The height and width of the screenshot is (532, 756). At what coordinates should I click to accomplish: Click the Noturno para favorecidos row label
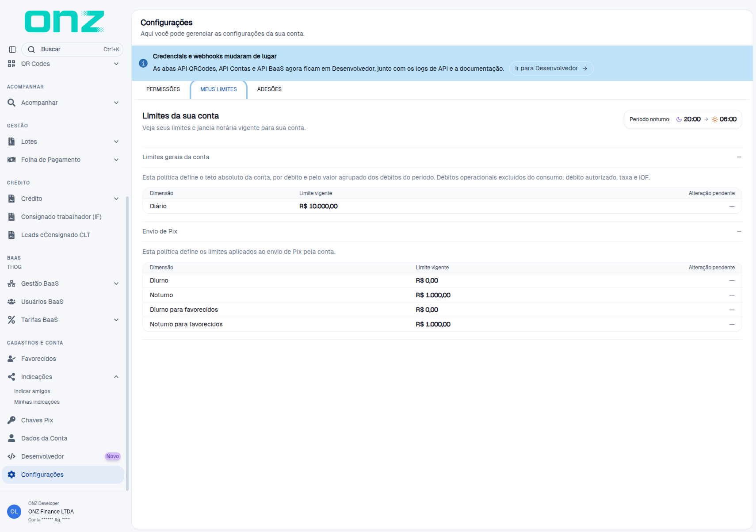(x=186, y=324)
